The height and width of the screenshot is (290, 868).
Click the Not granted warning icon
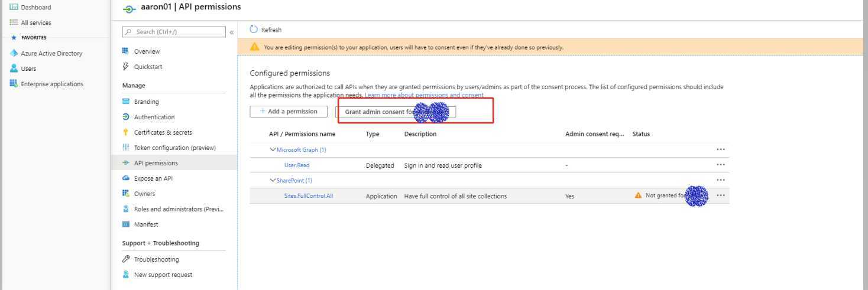pos(638,195)
